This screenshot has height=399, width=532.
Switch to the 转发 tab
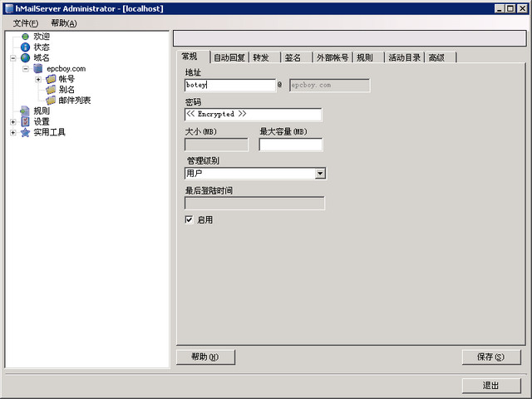265,57
